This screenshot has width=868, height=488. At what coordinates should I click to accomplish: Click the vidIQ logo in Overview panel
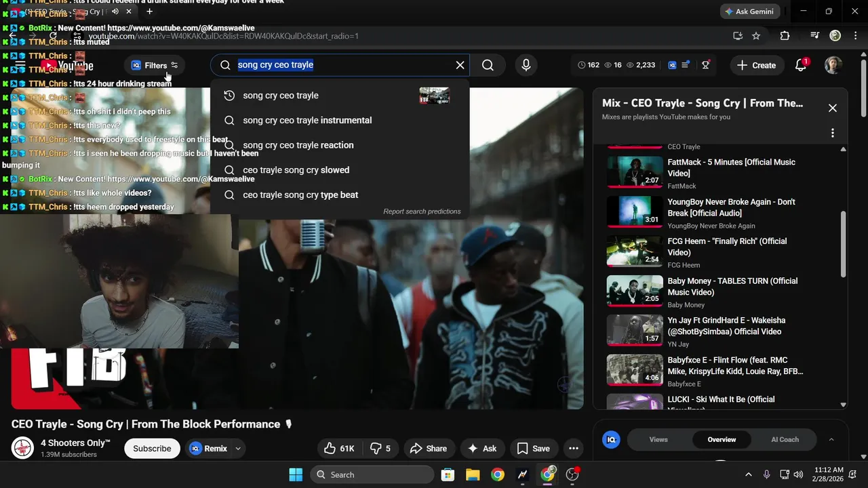(611, 439)
